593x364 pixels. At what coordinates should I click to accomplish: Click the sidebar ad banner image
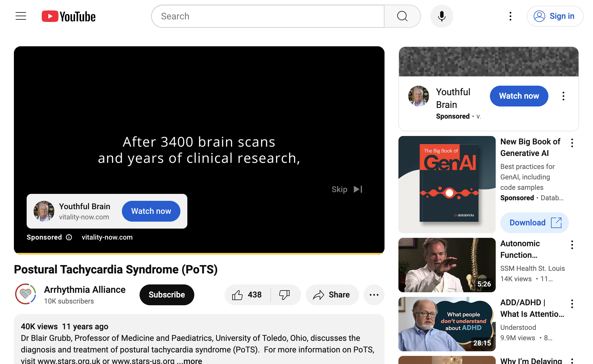click(x=489, y=62)
